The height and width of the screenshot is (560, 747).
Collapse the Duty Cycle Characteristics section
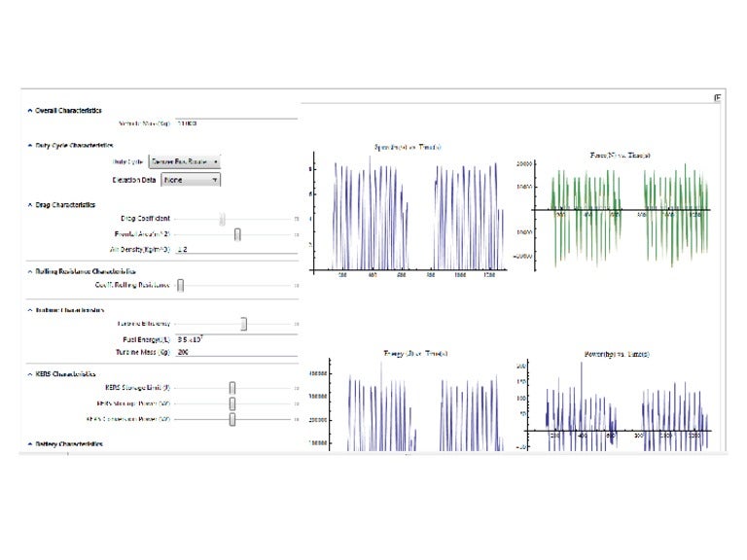click(x=29, y=145)
